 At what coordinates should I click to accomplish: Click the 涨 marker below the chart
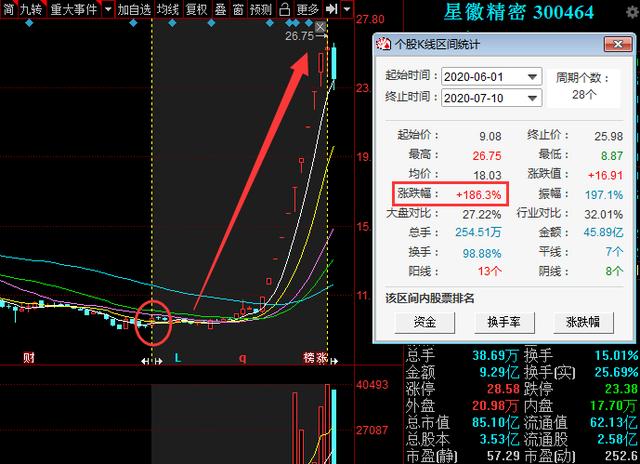(x=322, y=358)
